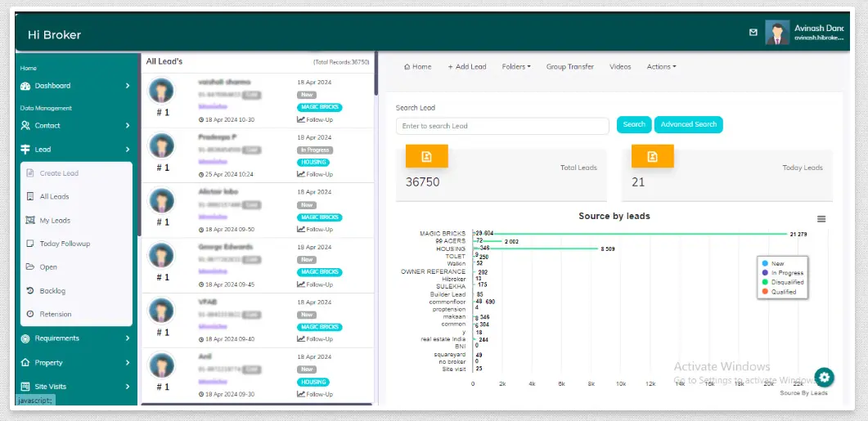Image resolution: width=868 pixels, height=421 pixels.
Task: Click the Contact people icon
Action: (x=25, y=126)
